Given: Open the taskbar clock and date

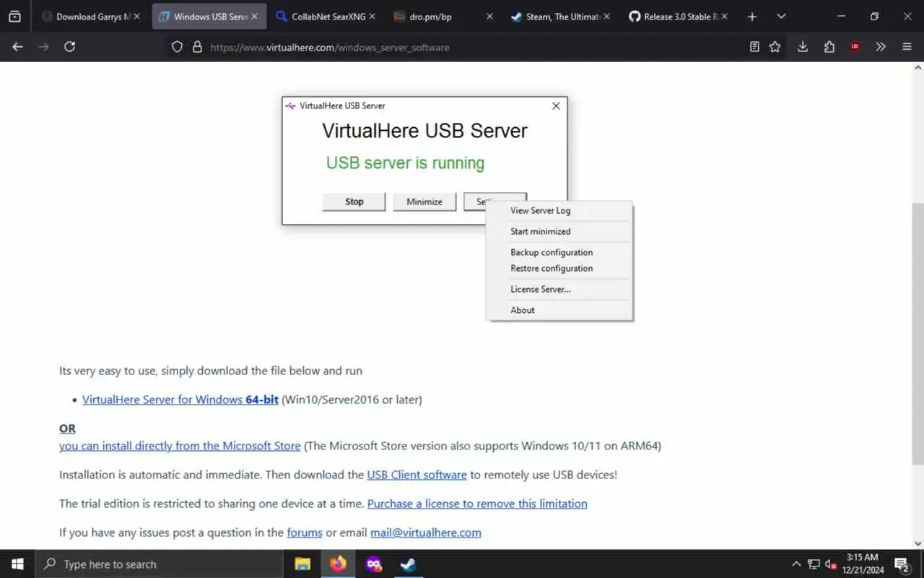Looking at the screenshot, I should (x=863, y=564).
